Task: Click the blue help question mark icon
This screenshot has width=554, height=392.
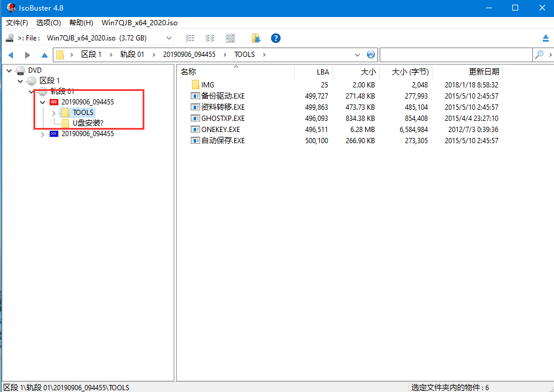Action: click(275, 38)
